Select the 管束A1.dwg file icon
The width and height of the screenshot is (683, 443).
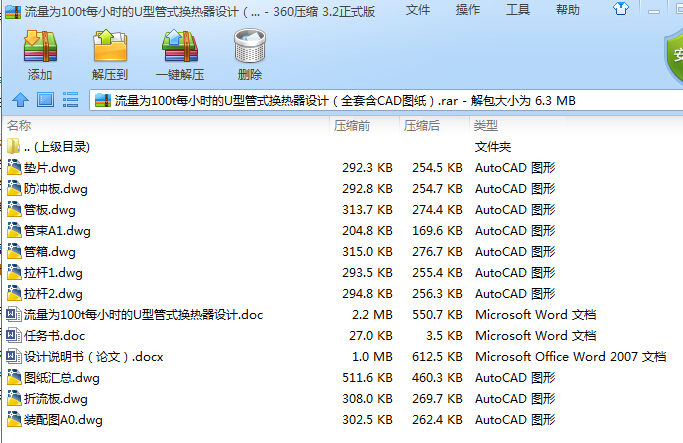(x=14, y=230)
